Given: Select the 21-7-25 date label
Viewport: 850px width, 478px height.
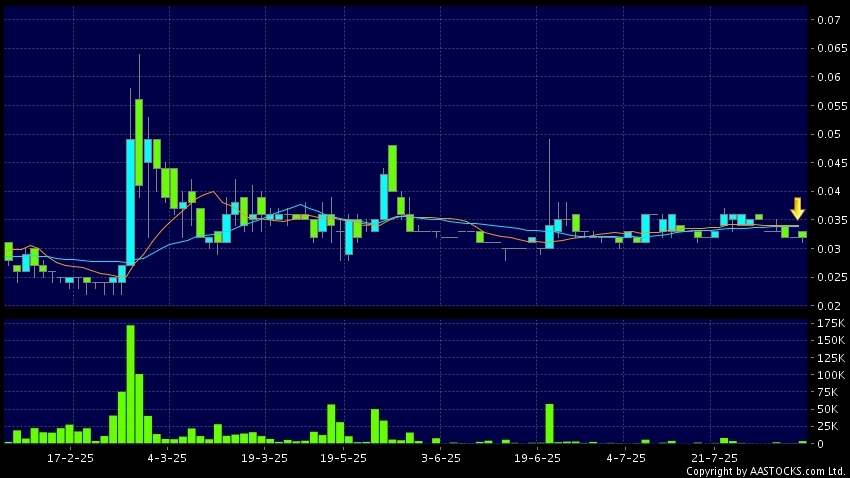Looking at the screenshot, I should [x=714, y=458].
